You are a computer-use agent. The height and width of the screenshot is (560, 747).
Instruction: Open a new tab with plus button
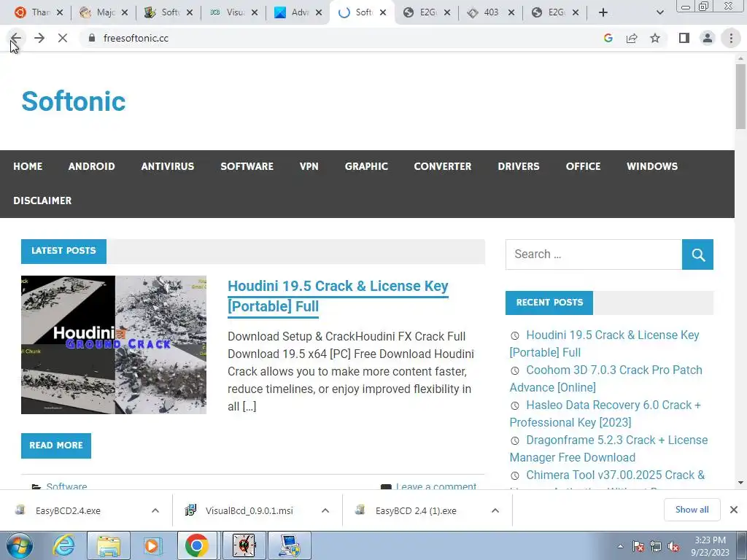click(603, 13)
